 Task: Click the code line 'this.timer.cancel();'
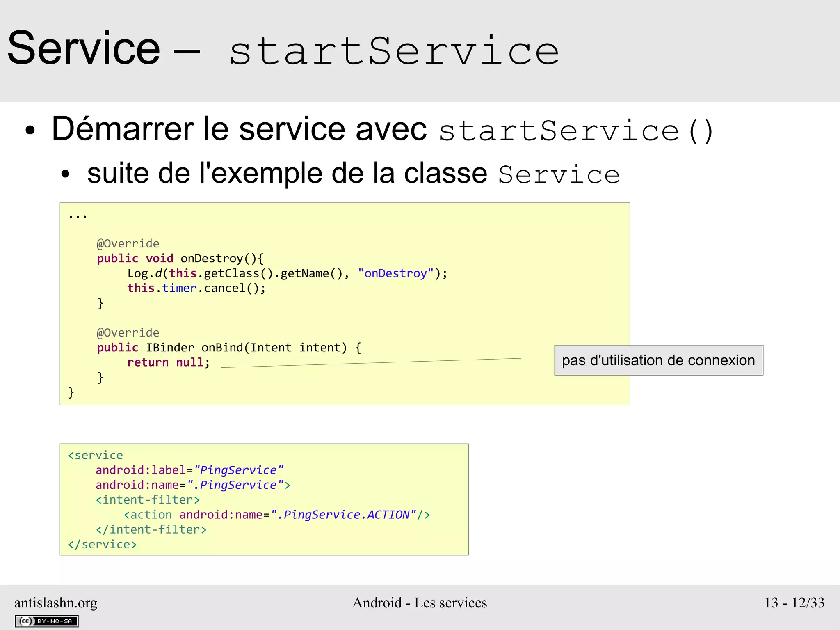(196, 288)
